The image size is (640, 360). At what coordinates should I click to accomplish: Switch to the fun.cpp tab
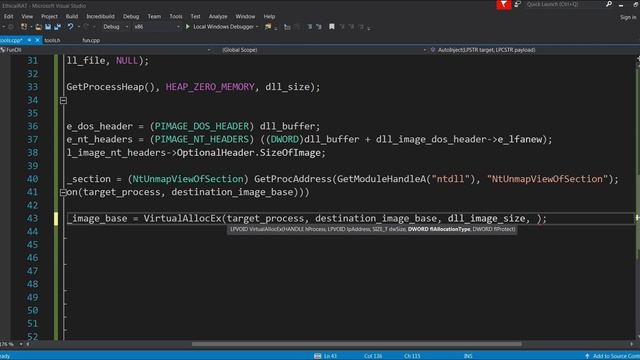pos(91,40)
